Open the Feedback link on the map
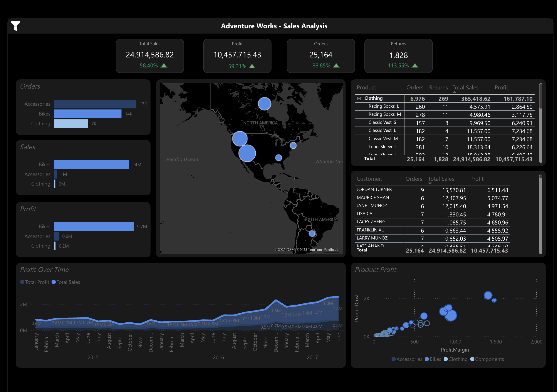557x392 pixels. 331,249
